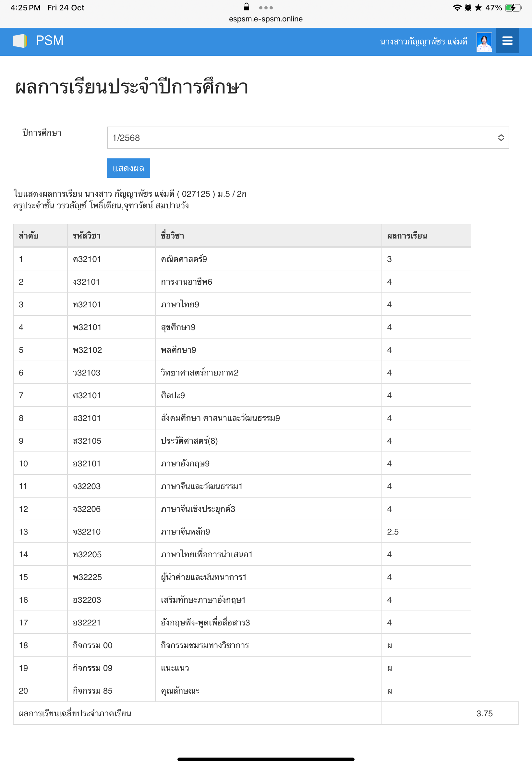Click the PSM title text

pyautogui.click(x=50, y=41)
